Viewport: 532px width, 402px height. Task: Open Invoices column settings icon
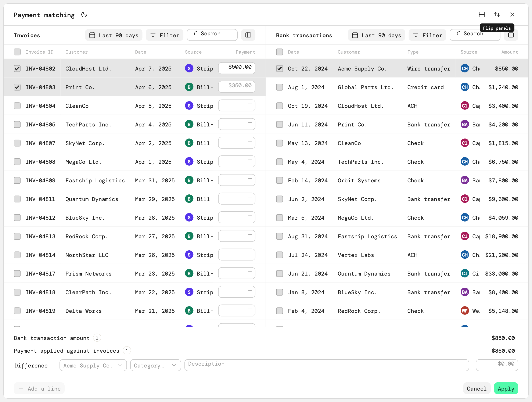pos(248,35)
